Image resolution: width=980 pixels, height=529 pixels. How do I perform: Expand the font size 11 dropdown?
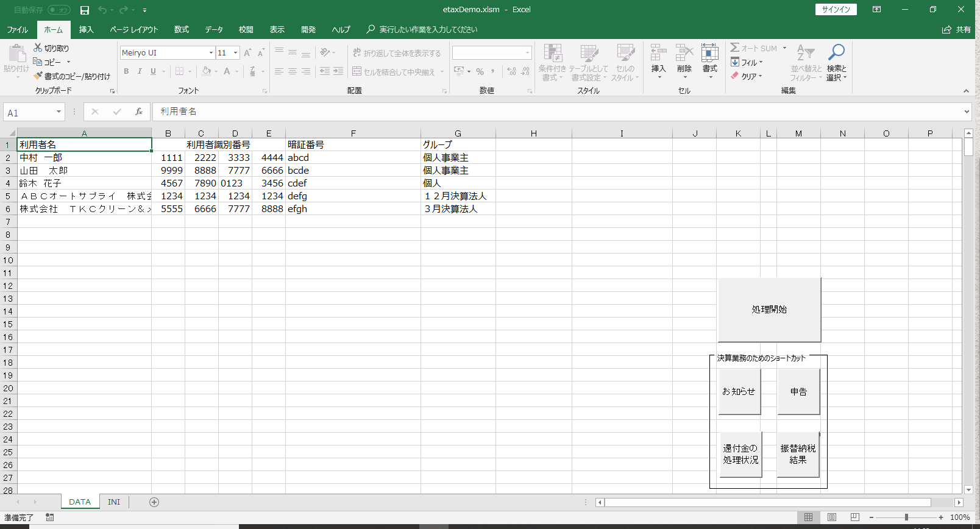coord(236,53)
